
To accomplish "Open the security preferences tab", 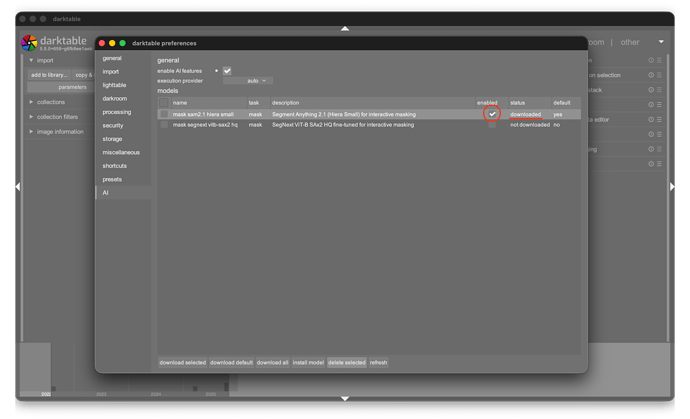I will pyautogui.click(x=113, y=125).
